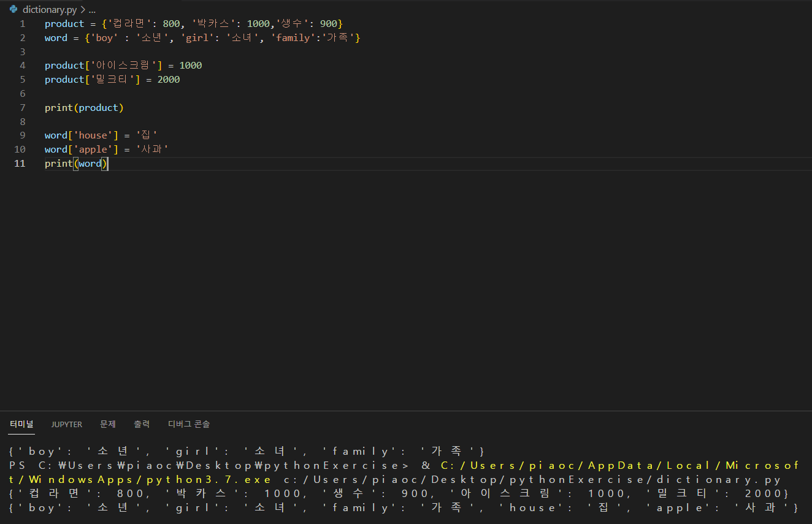Click '생수' key on line 1
Screen dimensions: 812x524
[x=291, y=24]
